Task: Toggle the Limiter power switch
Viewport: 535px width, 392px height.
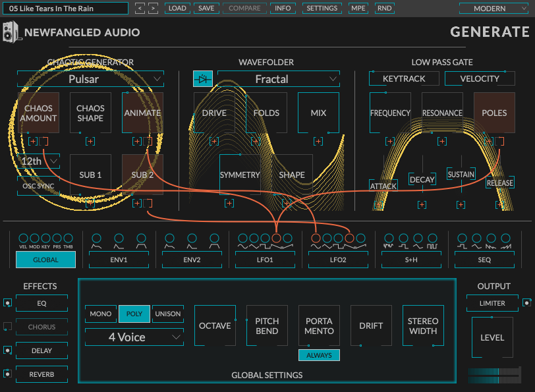Action: tap(526, 303)
